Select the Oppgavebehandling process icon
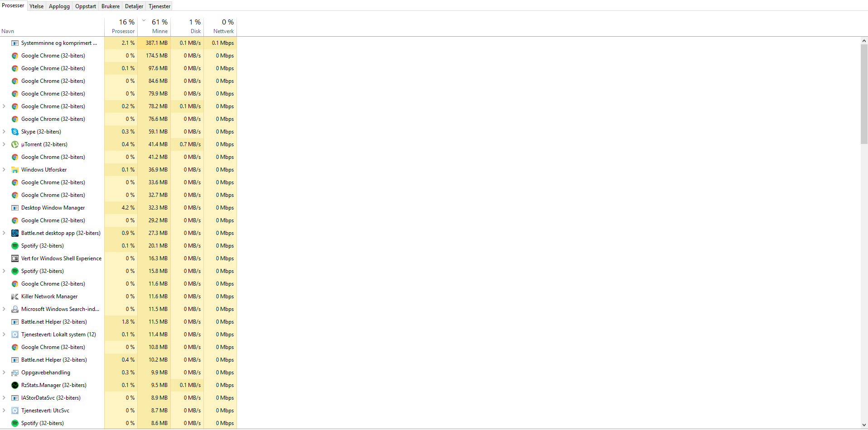Image resolution: width=868 pixels, height=430 pixels. click(15, 373)
